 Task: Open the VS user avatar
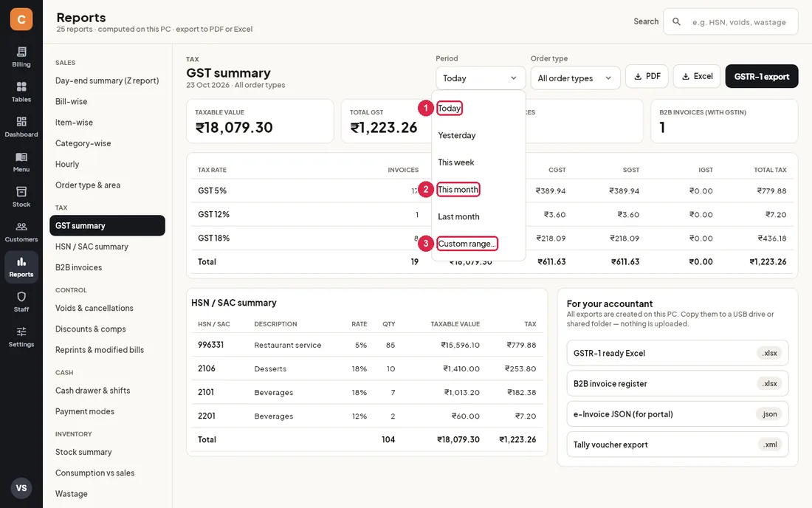tap(21, 488)
